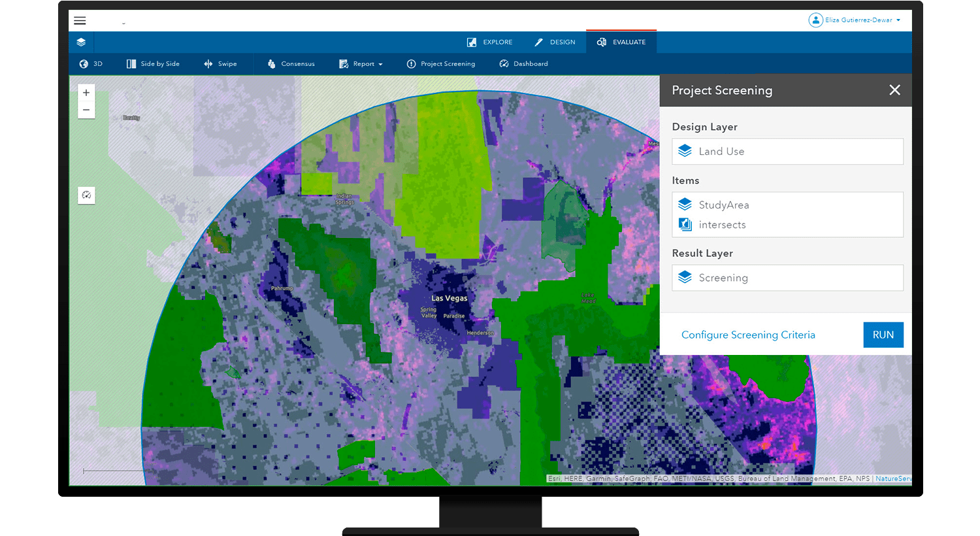This screenshot has height=536, width=980.
Task: Click Configure Screening Criteria link
Action: click(748, 335)
